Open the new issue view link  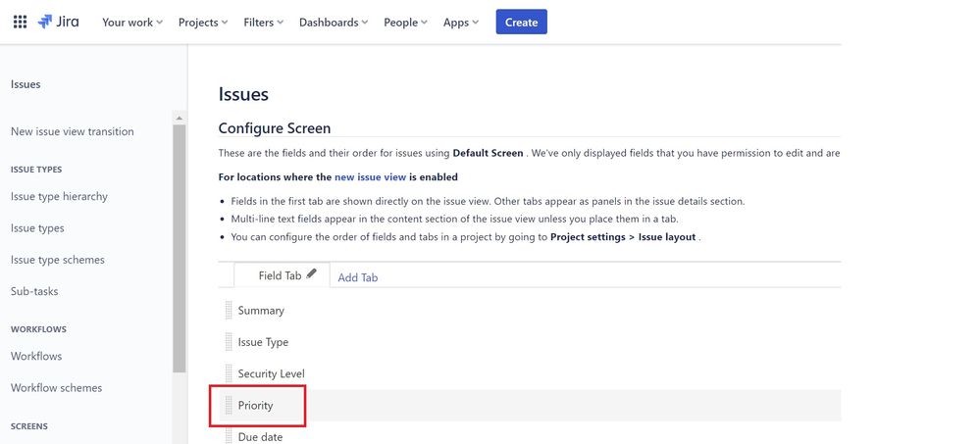coord(370,176)
